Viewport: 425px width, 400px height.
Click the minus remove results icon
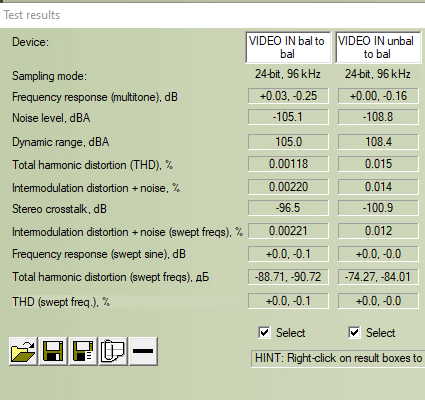click(x=143, y=351)
